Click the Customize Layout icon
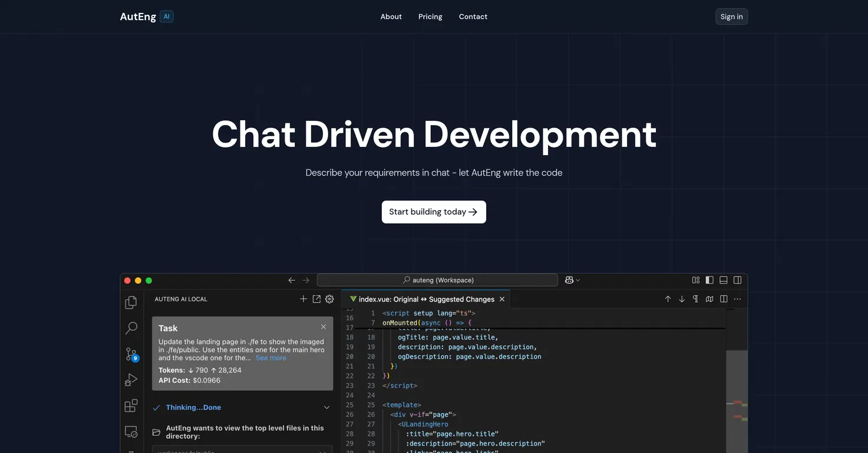This screenshot has height=453, width=868. click(x=696, y=280)
